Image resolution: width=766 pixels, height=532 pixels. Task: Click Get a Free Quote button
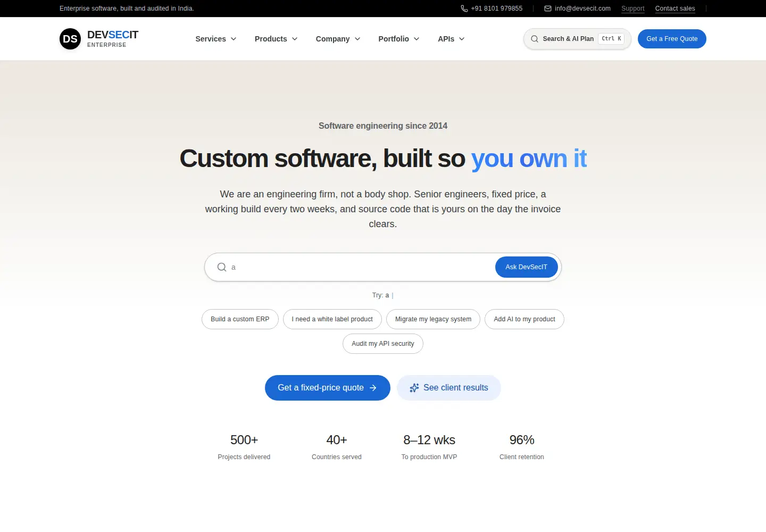coord(672,39)
